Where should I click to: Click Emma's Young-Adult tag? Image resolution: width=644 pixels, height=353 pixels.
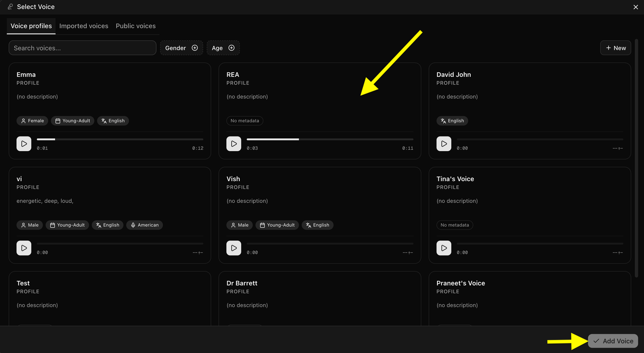click(x=73, y=121)
